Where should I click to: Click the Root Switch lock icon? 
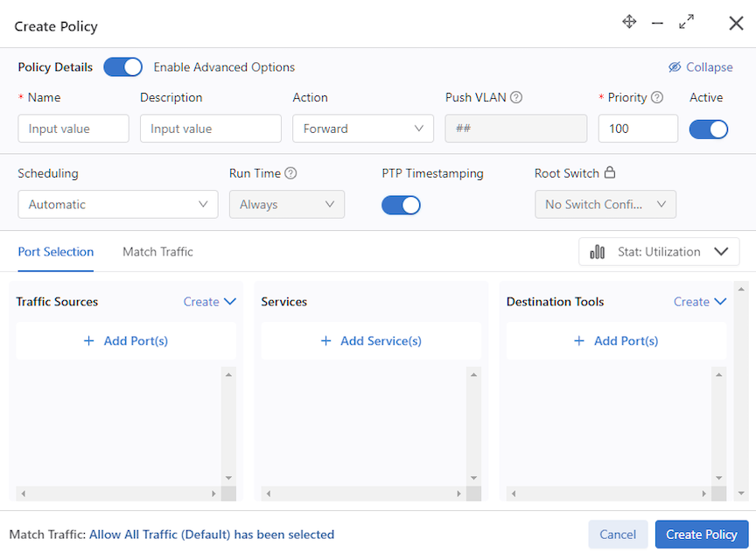click(610, 172)
